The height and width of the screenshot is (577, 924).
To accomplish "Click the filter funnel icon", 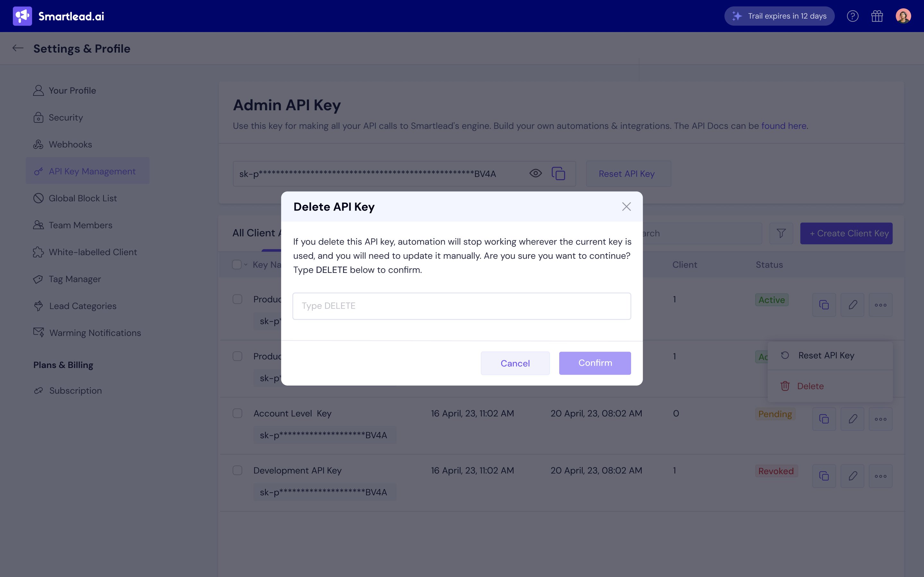I will pyautogui.click(x=781, y=233).
